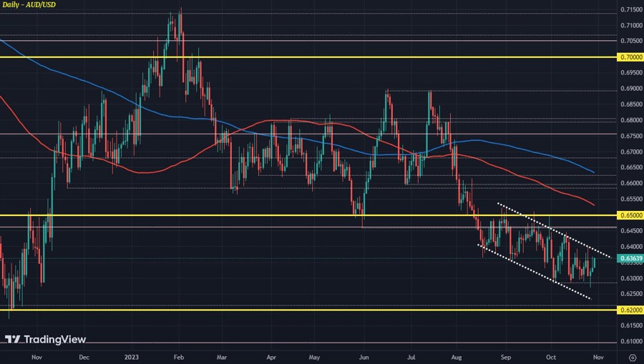Click the 0.61000 price axis value

pyautogui.click(x=632, y=341)
